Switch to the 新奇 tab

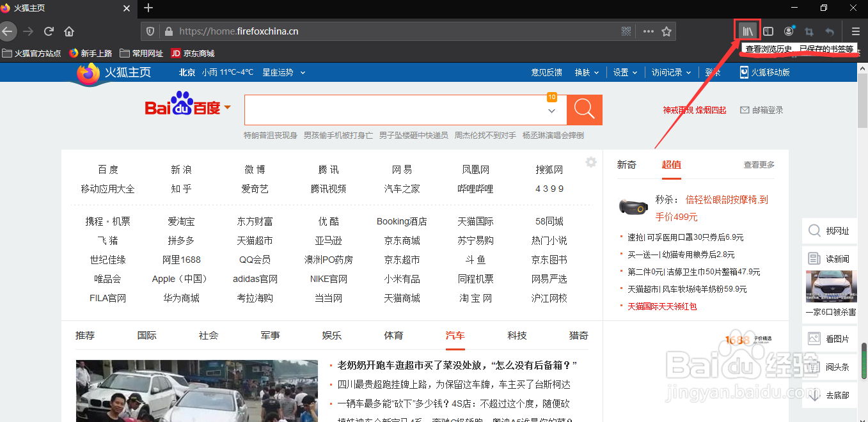(x=627, y=164)
